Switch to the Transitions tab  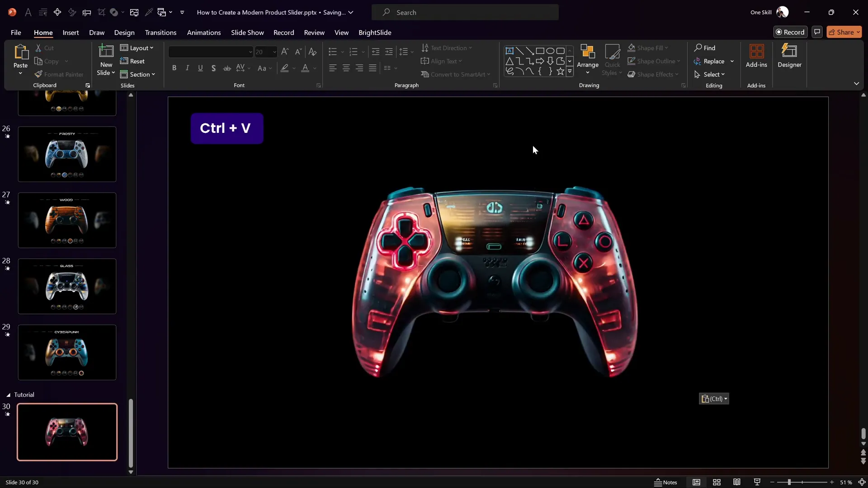tap(160, 33)
